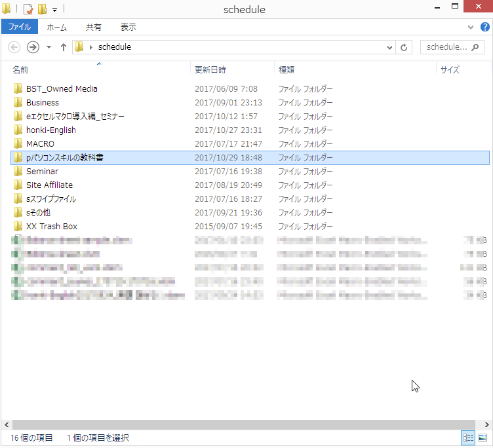Expand the address bar history dropdown
The height and width of the screenshot is (448, 493).
pyautogui.click(x=389, y=47)
